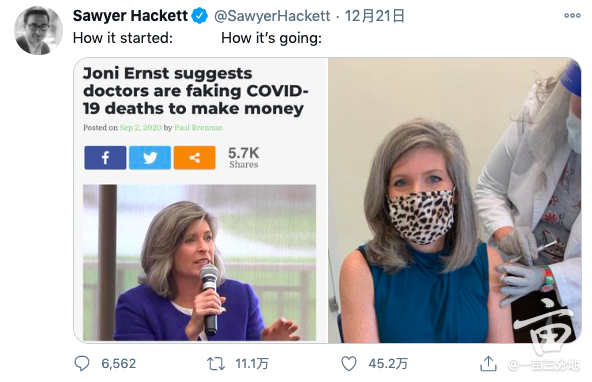Click the @SawyerHackett handle

272,16
